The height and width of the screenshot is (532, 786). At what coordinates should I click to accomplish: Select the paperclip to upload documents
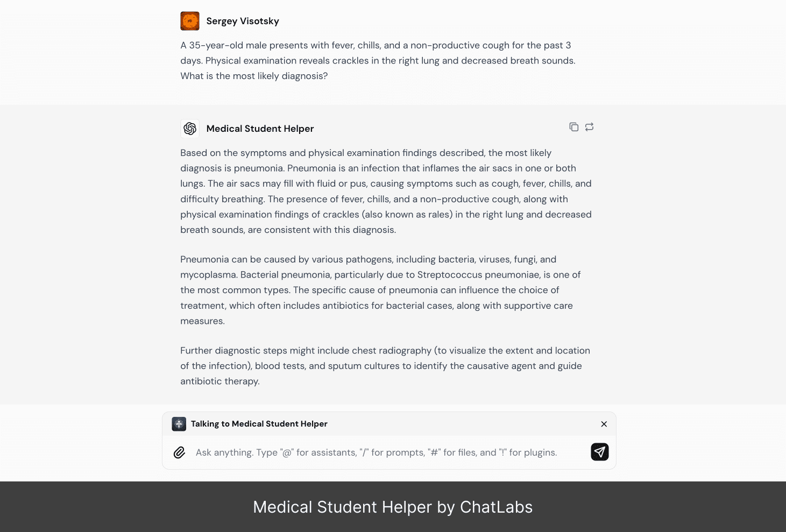[x=179, y=452]
